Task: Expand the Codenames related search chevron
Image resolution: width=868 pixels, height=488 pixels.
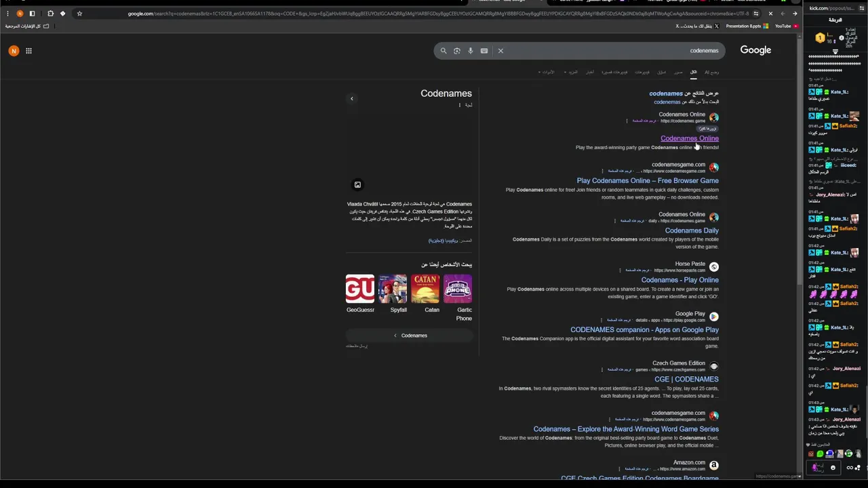Action: [395, 335]
